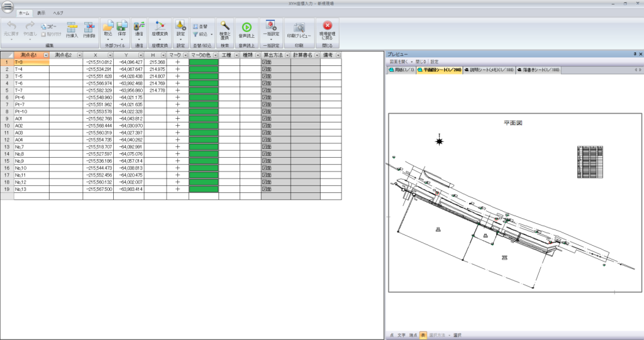This screenshot has width=644, height=340.
Task: Select the X coordinate cell of row Pt-10
Action: coord(98,111)
